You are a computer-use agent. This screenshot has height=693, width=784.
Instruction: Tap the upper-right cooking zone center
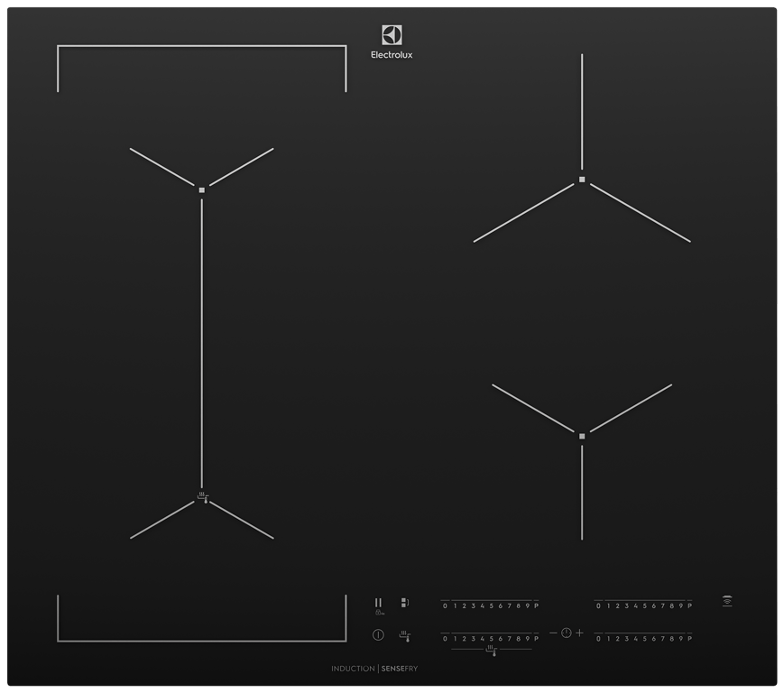point(582,180)
